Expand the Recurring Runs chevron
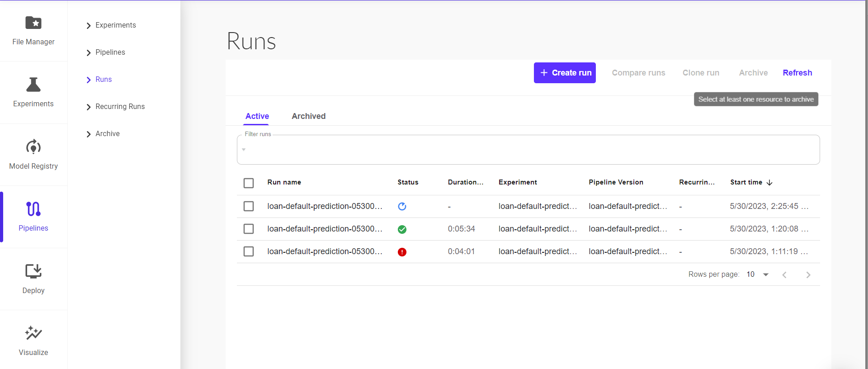The height and width of the screenshot is (369, 868). click(89, 107)
